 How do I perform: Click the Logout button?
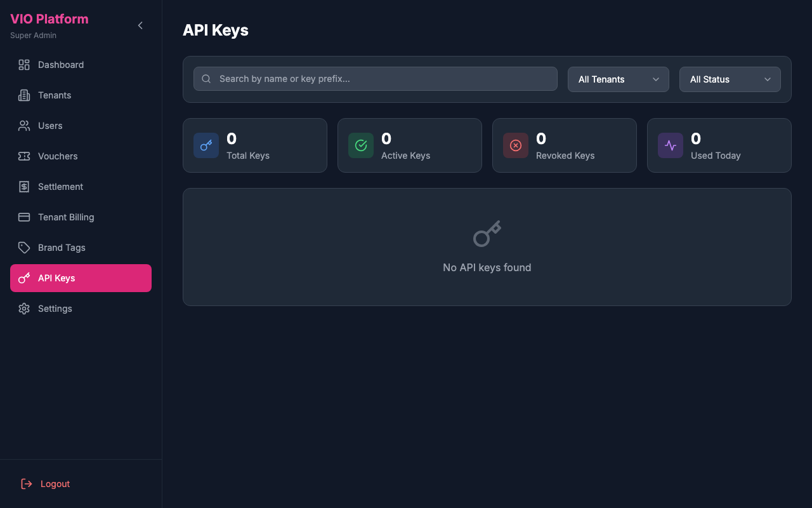(x=44, y=483)
